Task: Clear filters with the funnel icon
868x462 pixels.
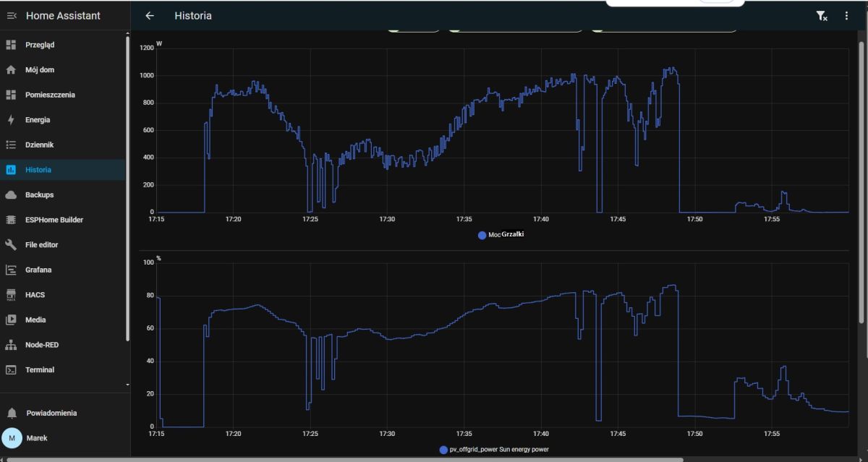Action: point(822,16)
